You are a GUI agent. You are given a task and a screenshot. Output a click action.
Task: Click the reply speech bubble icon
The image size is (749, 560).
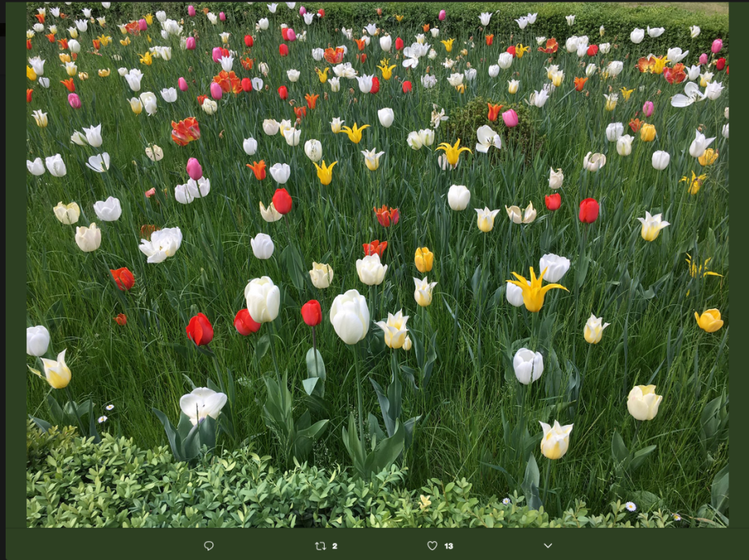208,546
